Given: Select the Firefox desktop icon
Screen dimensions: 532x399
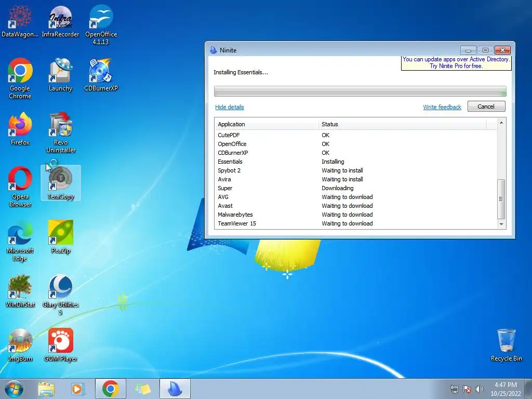Looking at the screenshot, I should pos(20,129).
